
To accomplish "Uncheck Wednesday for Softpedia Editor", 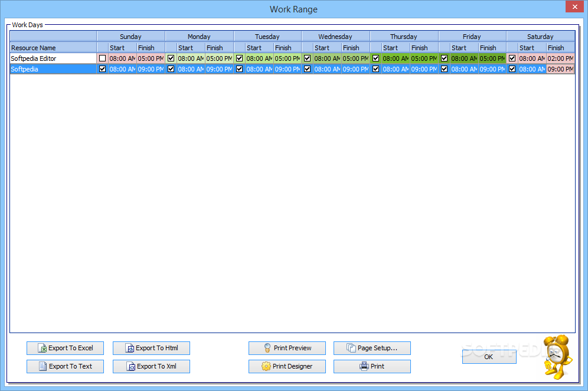I will [307, 58].
